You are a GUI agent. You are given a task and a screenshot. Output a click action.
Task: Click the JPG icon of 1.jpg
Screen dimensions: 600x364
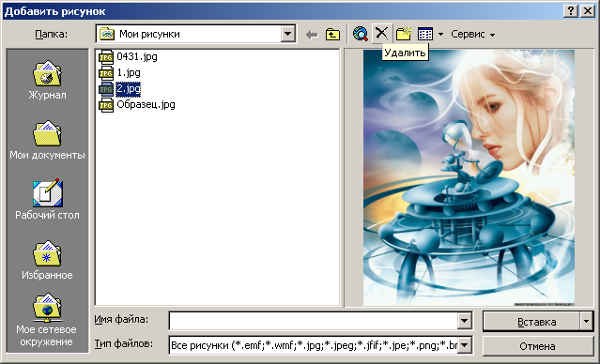pos(106,73)
